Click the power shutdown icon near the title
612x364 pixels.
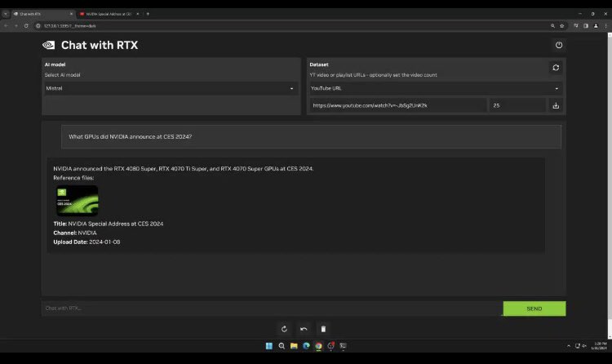coord(559,45)
